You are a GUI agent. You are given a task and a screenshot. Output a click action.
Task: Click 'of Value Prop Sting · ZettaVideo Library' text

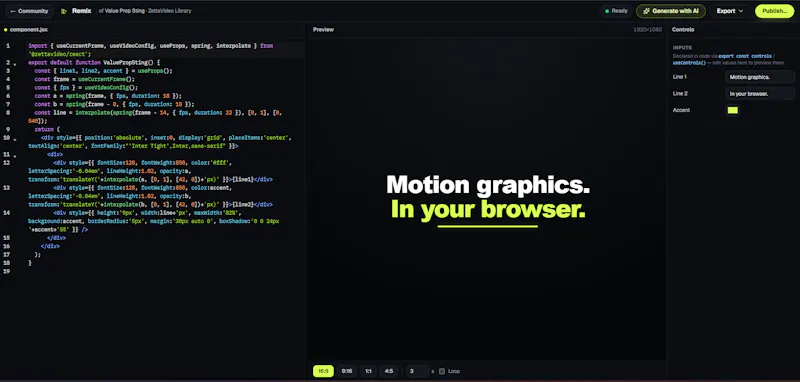tap(145, 11)
